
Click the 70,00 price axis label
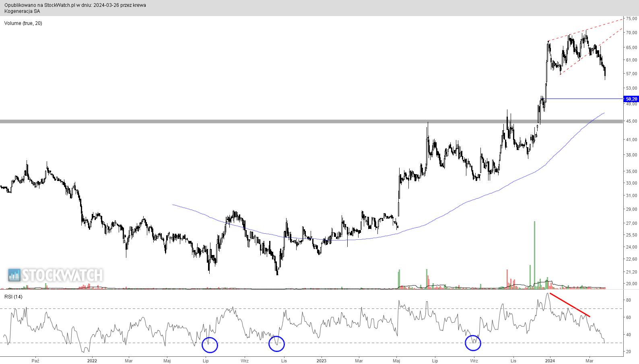[x=632, y=33]
